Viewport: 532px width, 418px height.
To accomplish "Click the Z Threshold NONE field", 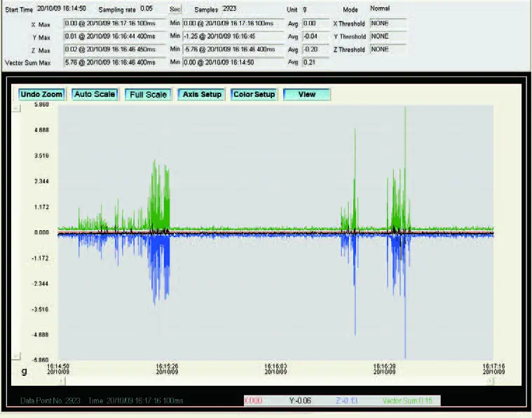I will tap(388, 50).
